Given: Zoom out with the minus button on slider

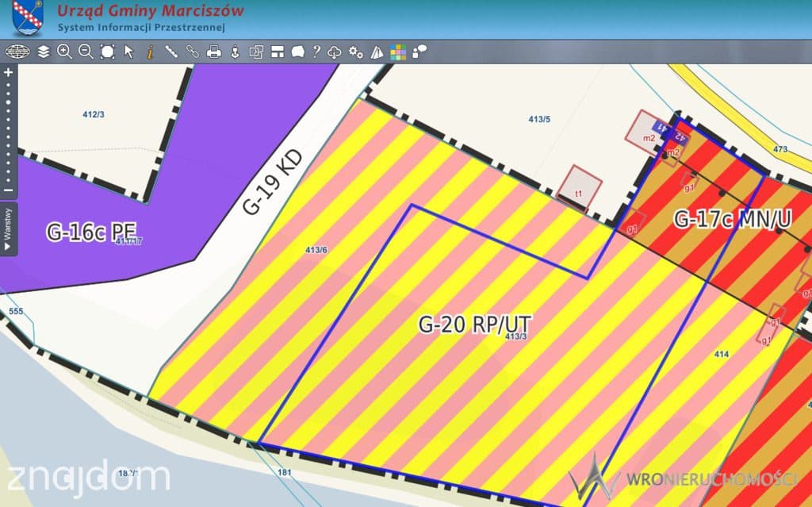Looking at the screenshot, I should [x=8, y=190].
